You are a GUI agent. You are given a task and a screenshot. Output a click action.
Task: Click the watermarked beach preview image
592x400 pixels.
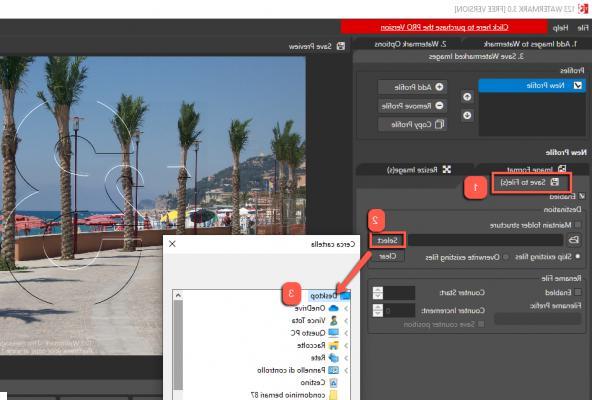click(153, 205)
